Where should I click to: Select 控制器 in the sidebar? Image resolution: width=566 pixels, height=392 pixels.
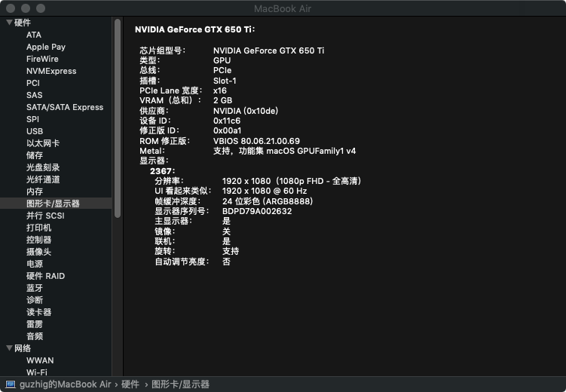(38, 240)
